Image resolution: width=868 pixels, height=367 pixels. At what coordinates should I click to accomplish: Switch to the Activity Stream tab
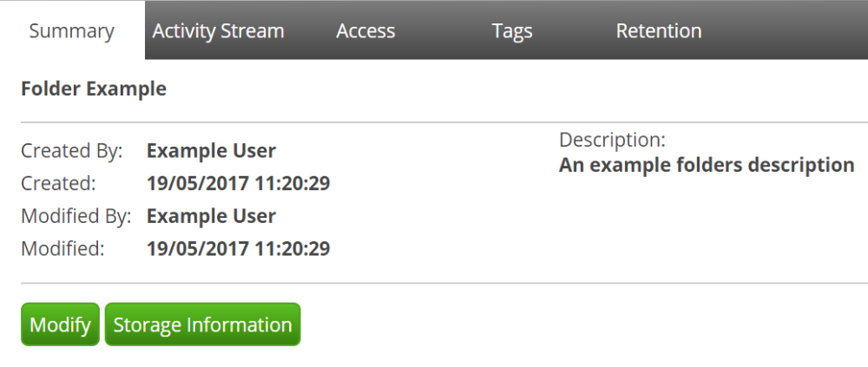(218, 30)
